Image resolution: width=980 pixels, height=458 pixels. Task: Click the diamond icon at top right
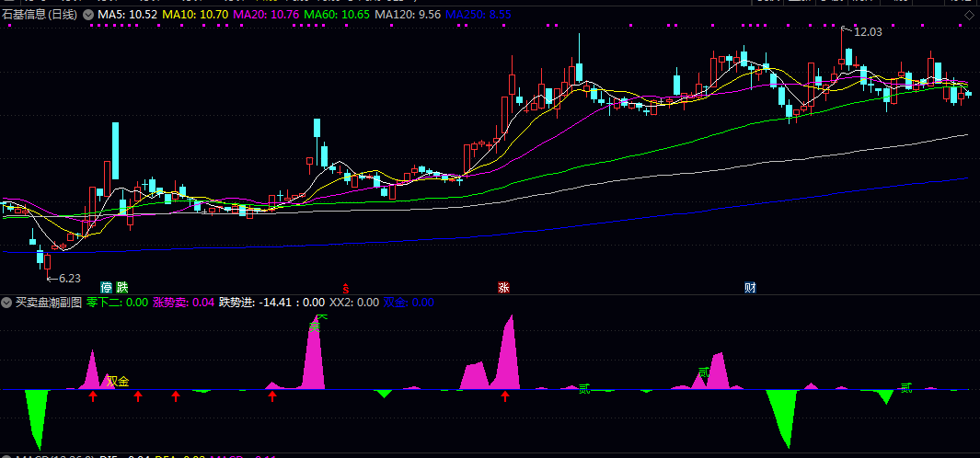969,15
